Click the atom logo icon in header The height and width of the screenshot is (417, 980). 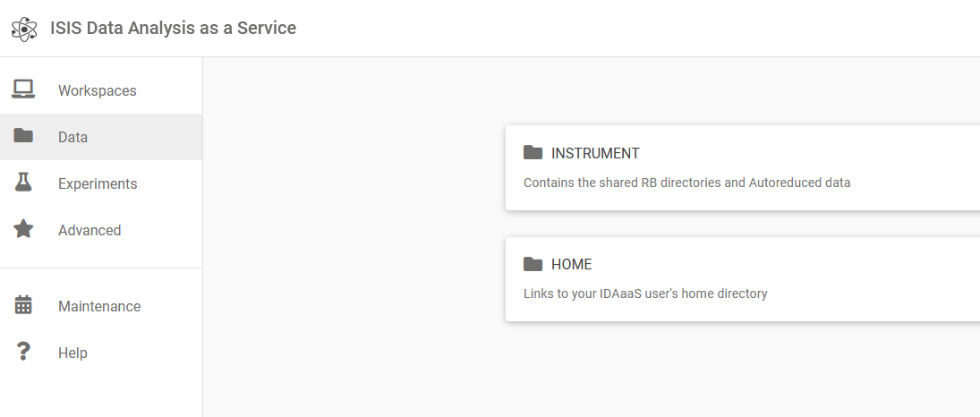click(24, 29)
